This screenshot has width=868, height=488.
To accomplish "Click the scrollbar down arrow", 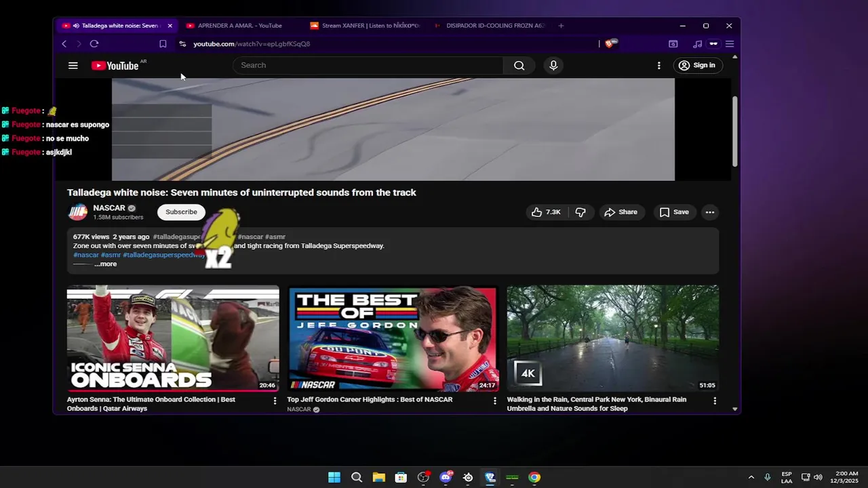I will point(734,409).
